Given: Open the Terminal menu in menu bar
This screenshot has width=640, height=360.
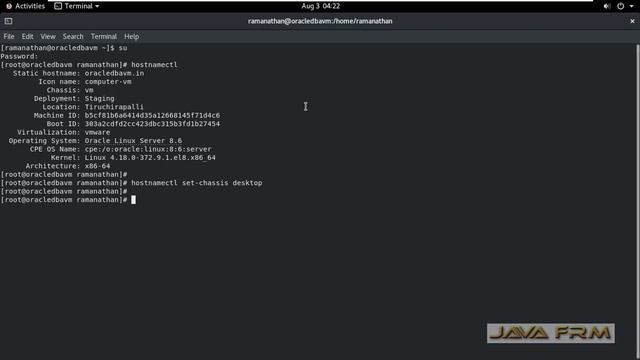Looking at the screenshot, I should click(103, 36).
